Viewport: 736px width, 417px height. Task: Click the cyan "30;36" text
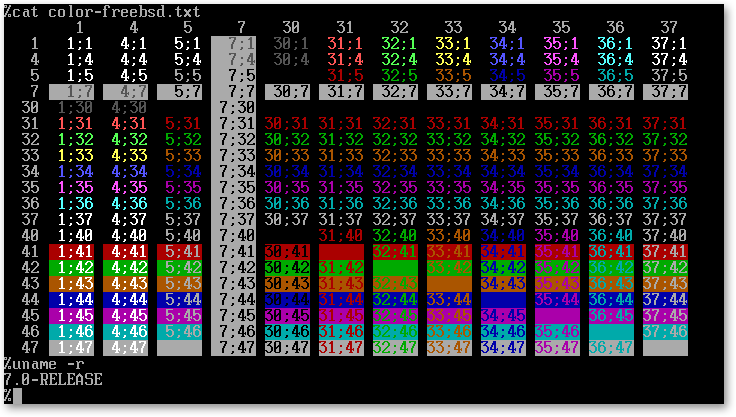pyautogui.click(x=287, y=204)
